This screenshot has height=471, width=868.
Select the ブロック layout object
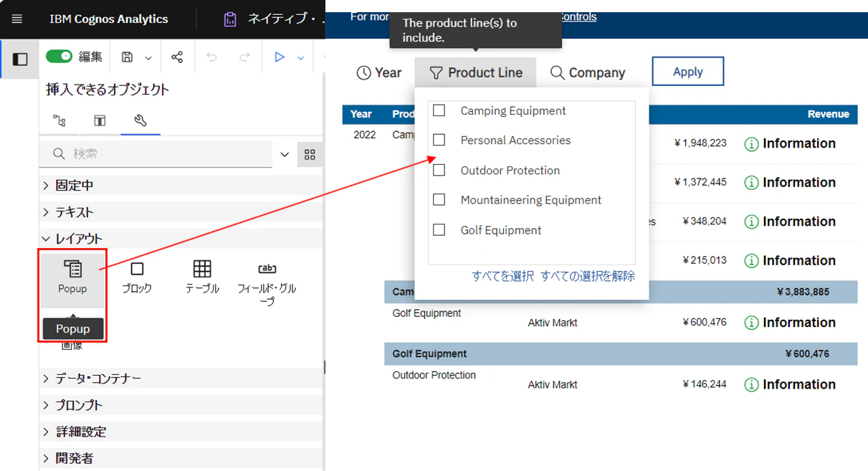click(137, 277)
